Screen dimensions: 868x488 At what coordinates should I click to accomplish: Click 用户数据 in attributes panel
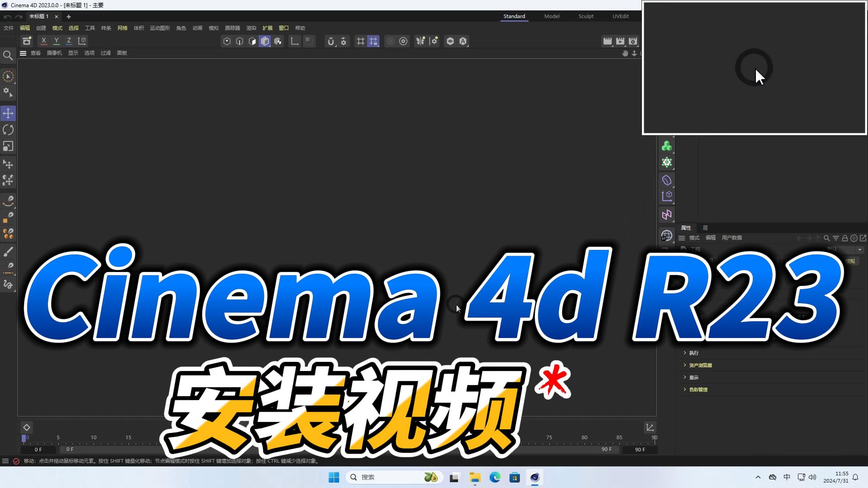[x=731, y=238]
